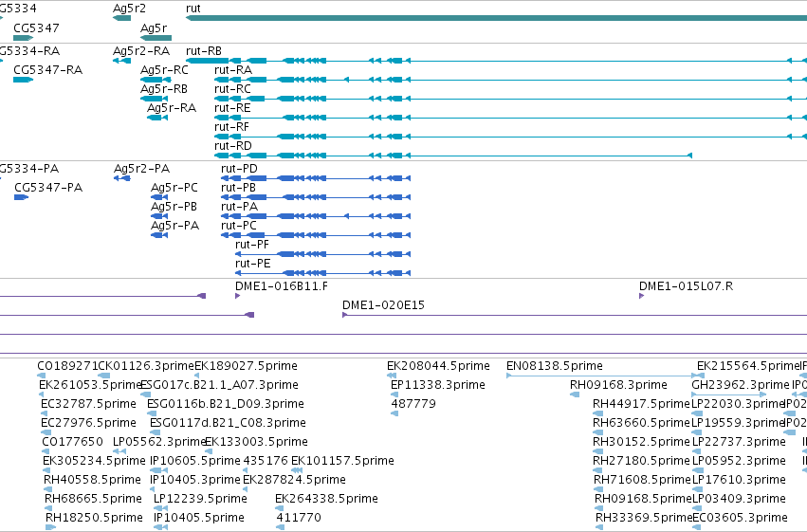The image size is (807, 532).
Task: Click EST RH68665.5prime
Action: (93, 500)
